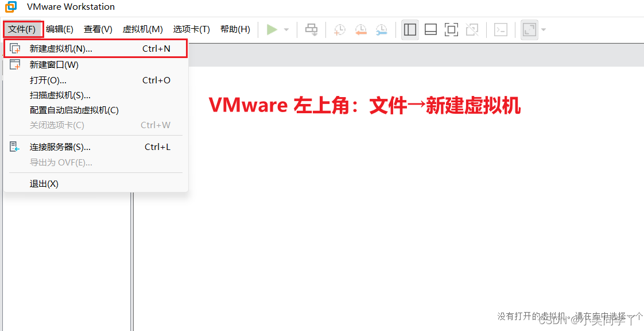Open the snapshot manager wrench icon
Image resolution: width=644 pixels, height=331 pixels.
point(382,30)
